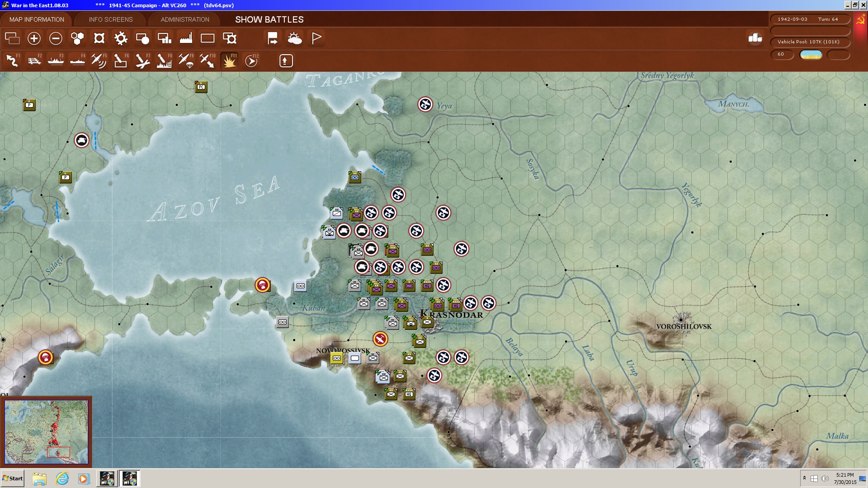The width and height of the screenshot is (868, 488).
Task: Select F10 air transfer mode
Action: [208, 61]
